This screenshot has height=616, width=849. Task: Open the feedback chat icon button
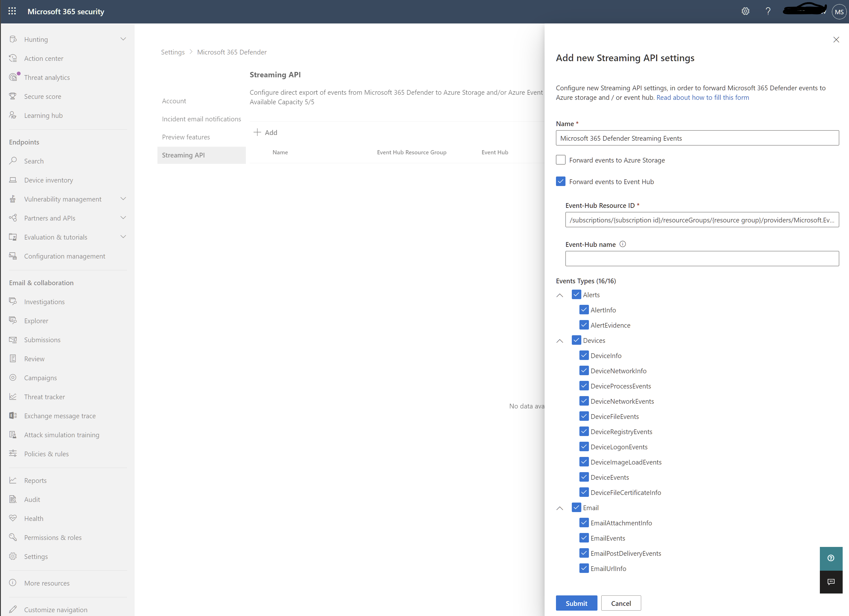(x=831, y=581)
